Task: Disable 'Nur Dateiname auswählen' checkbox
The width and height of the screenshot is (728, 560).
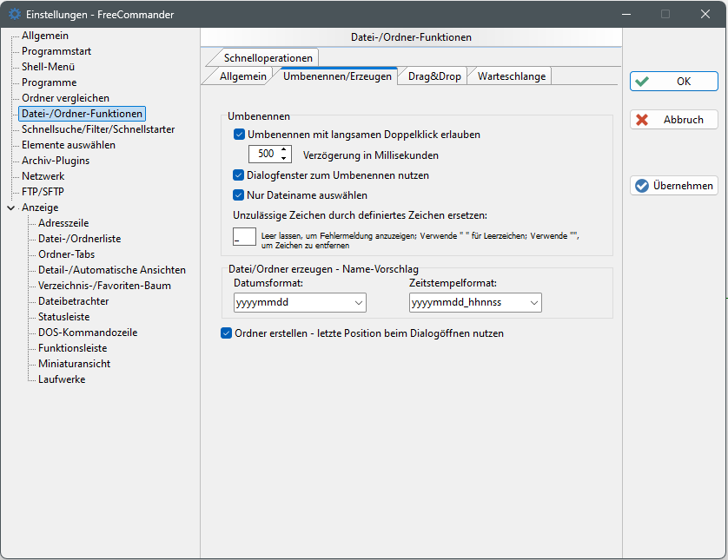Action: 240,195
